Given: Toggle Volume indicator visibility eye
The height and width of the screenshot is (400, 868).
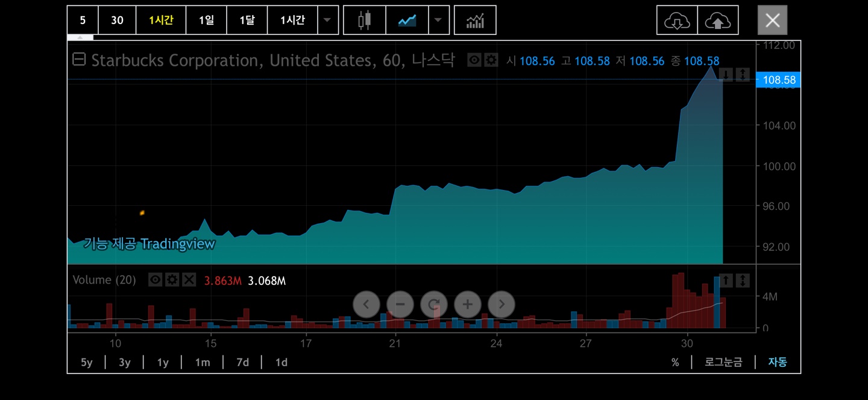Looking at the screenshot, I should 156,280.
